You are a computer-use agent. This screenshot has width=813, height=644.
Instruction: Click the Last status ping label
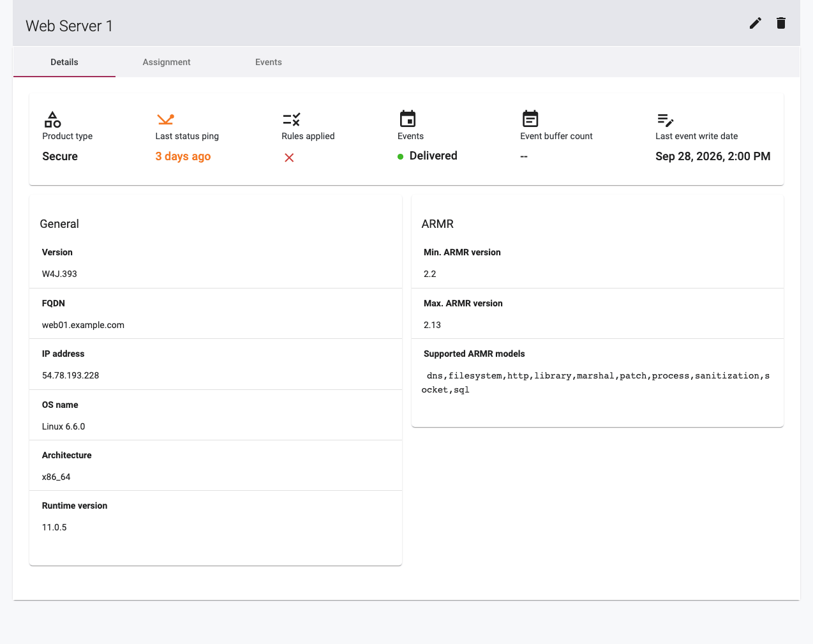point(187,136)
